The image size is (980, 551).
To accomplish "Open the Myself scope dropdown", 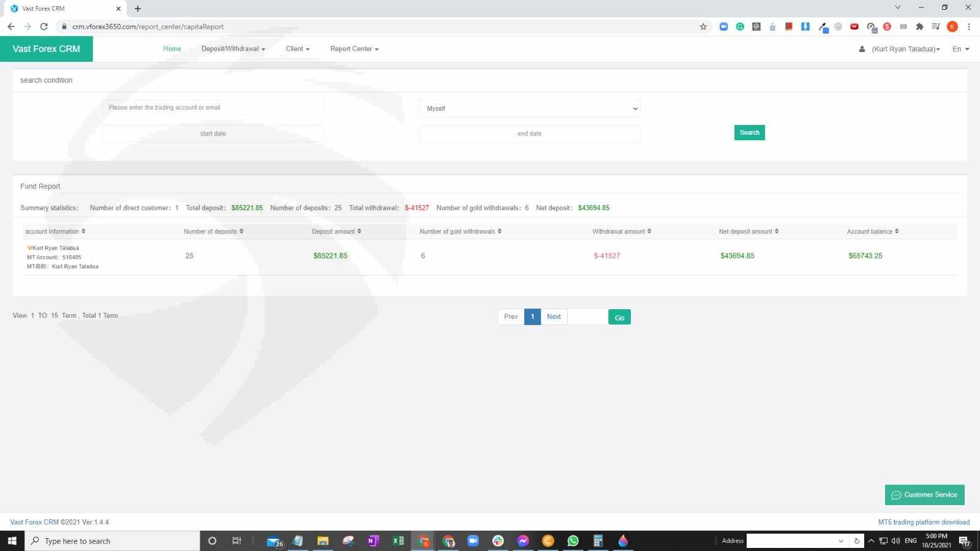I will click(x=529, y=108).
